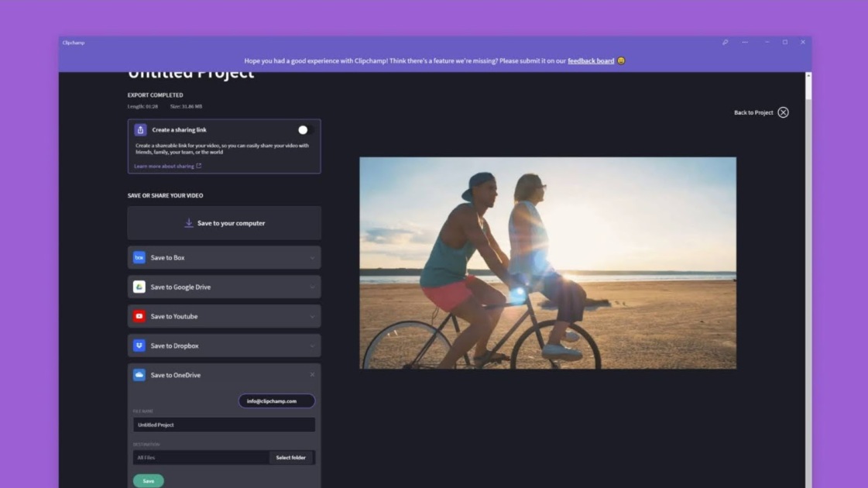868x488 pixels.
Task: Open the feedback board link
Action: 590,60
